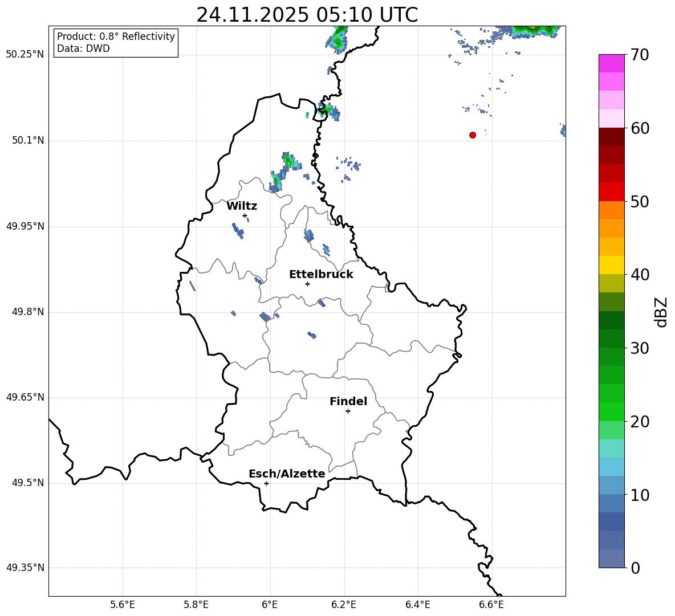This screenshot has height=616, width=675.
Task: Click the 30 value on the colorbar
Action: (639, 348)
